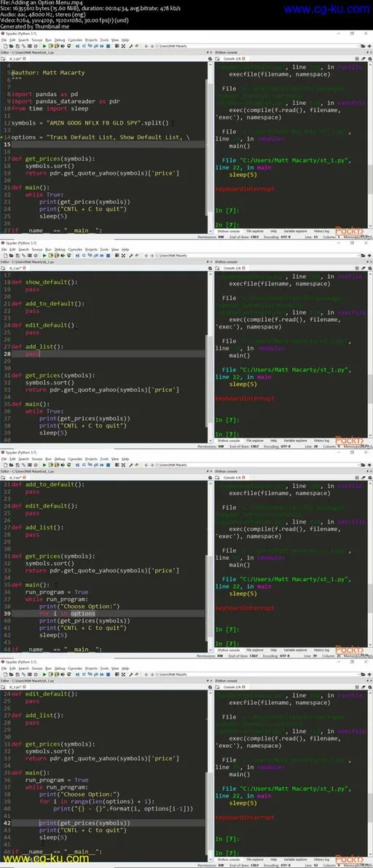373x868 pixels.
Task: Click green Run file icon in 'import pandas' frame
Action: click(x=46, y=46)
